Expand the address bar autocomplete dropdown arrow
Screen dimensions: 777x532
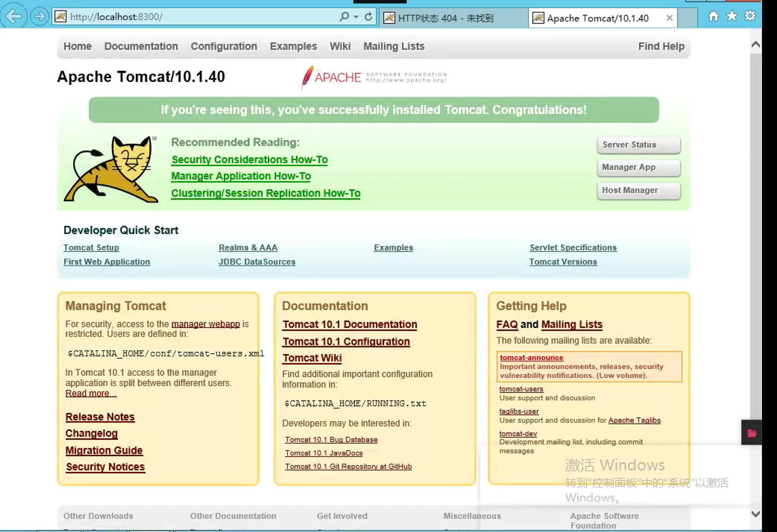[x=356, y=17]
